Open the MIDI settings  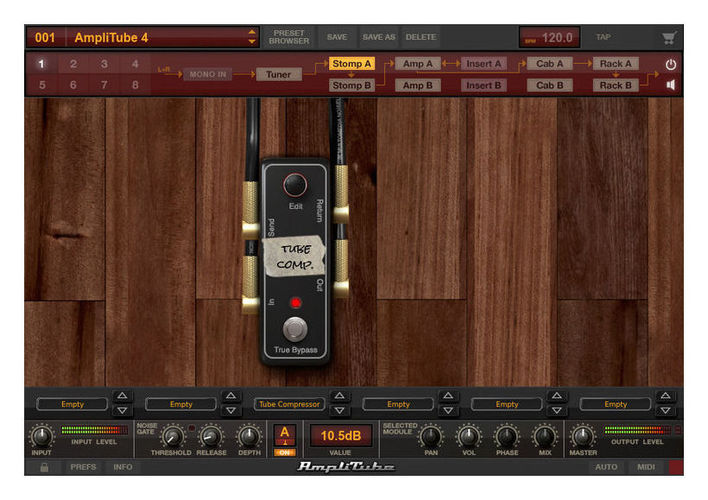[646, 467]
